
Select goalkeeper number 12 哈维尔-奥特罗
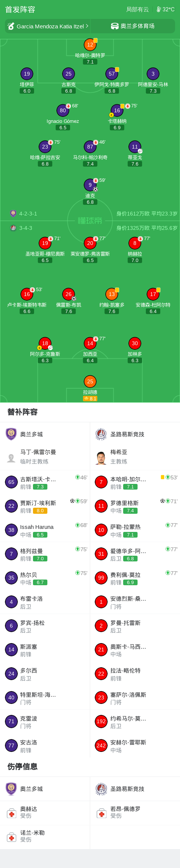pyautogui.click(x=90, y=45)
